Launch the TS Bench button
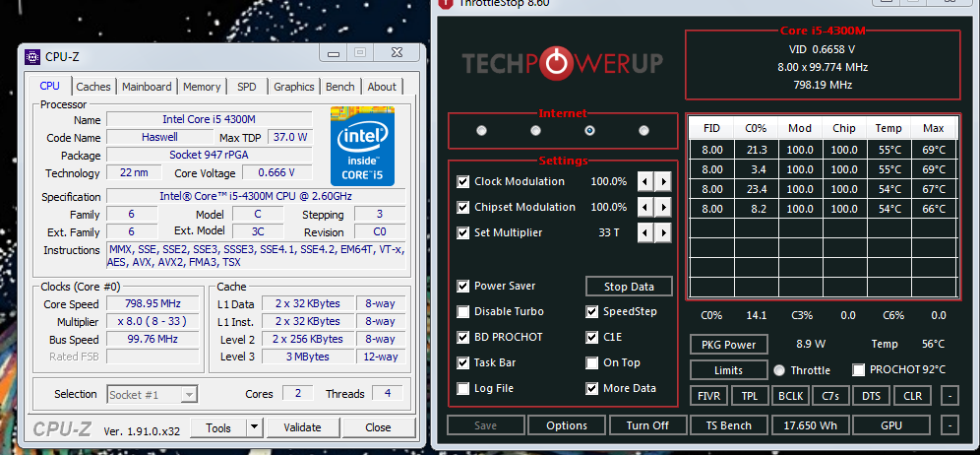The width and height of the screenshot is (980, 455). point(729,425)
